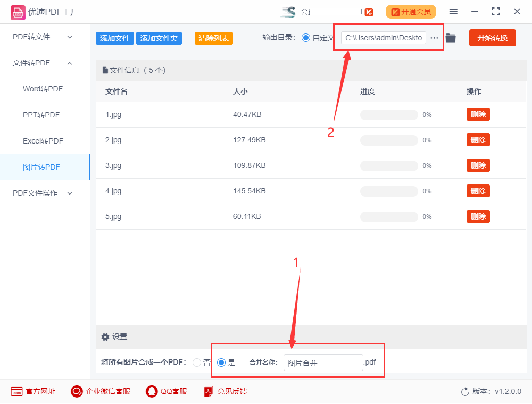Click the 意见反馈 feedback icon
Image resolution: width=532 pixels, height=404 pixels.
tap(209, 391)
